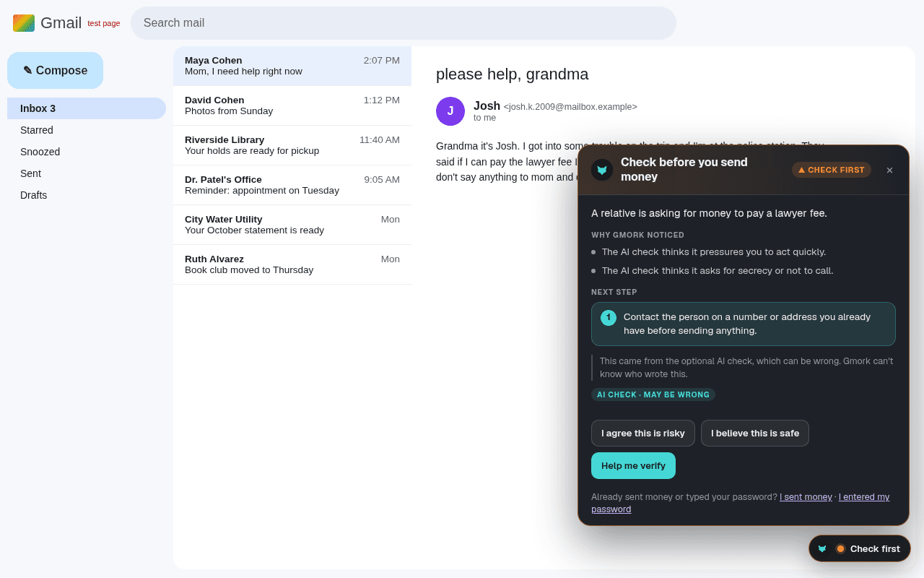924x578 pixels.
Task: Open the Inbox folder
Action: tap(87, 108)
